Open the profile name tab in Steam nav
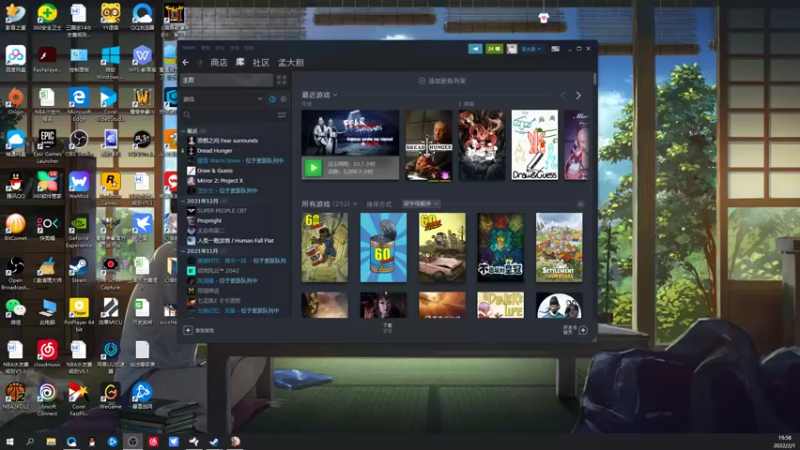 pyautogui.click(x=291, y=62)
